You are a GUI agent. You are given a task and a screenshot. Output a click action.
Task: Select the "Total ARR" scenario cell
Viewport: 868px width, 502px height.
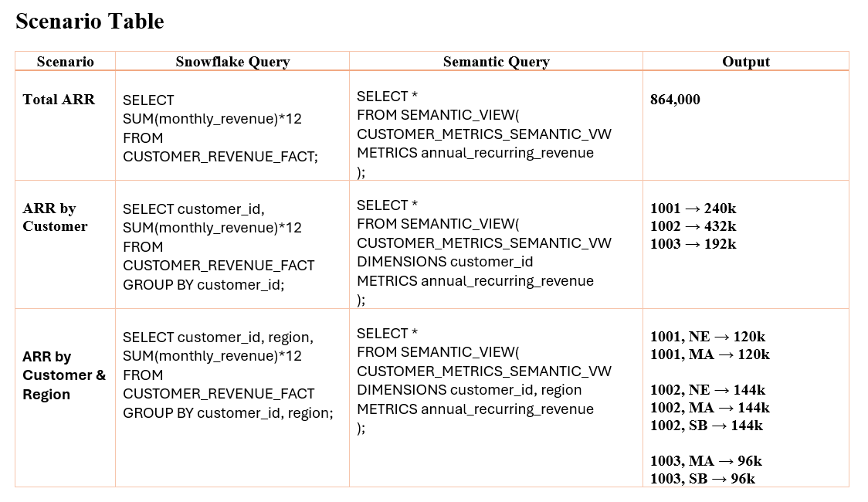pyautogui.click(x=59, y=99)
